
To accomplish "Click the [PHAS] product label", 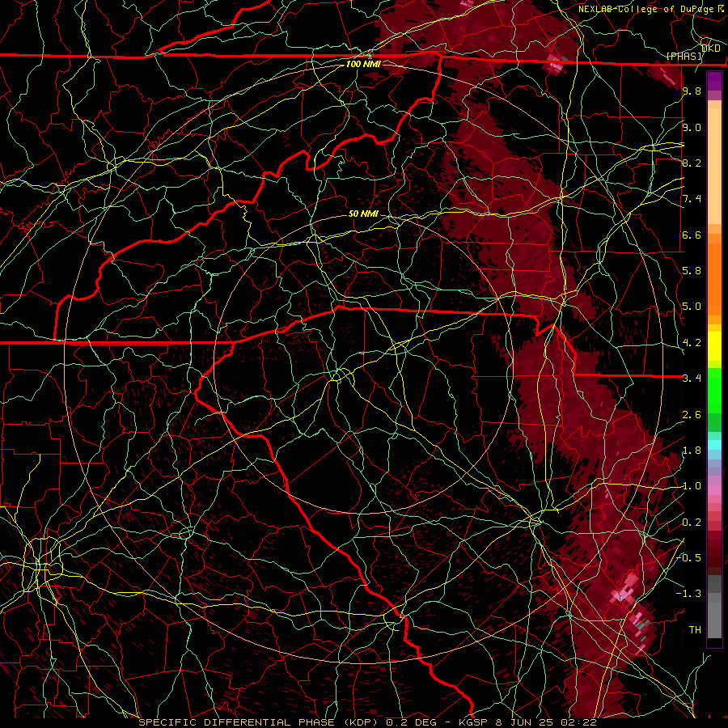I will click(x=684, y=56).
